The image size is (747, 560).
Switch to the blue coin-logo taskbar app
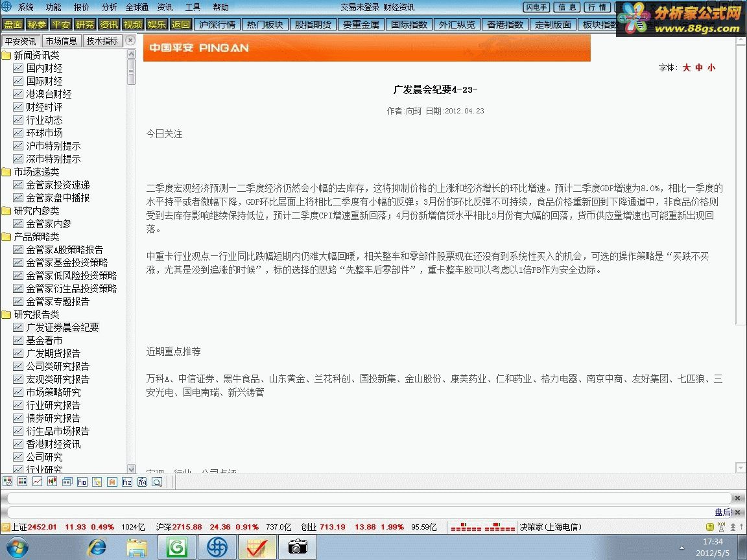coord(217,548)
